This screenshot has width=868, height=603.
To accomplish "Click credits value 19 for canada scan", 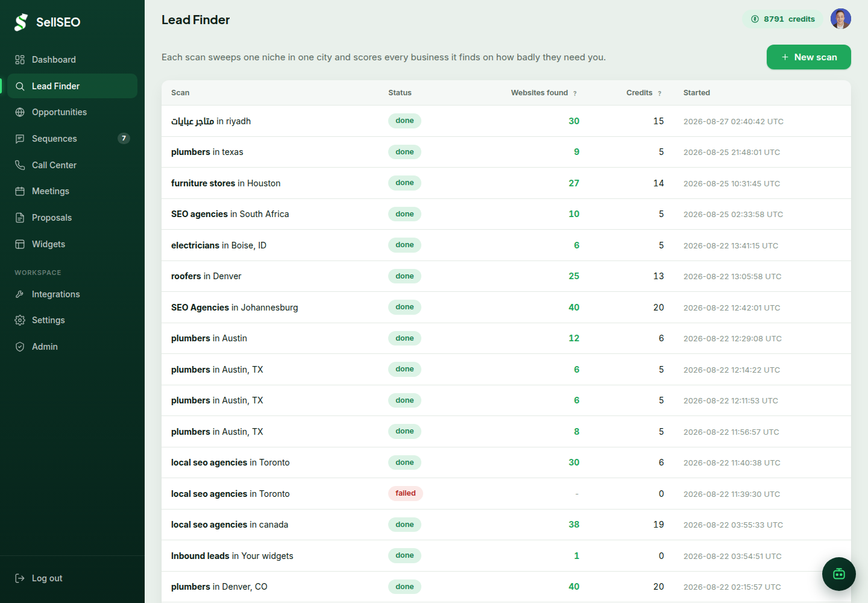I will point(658,525).
